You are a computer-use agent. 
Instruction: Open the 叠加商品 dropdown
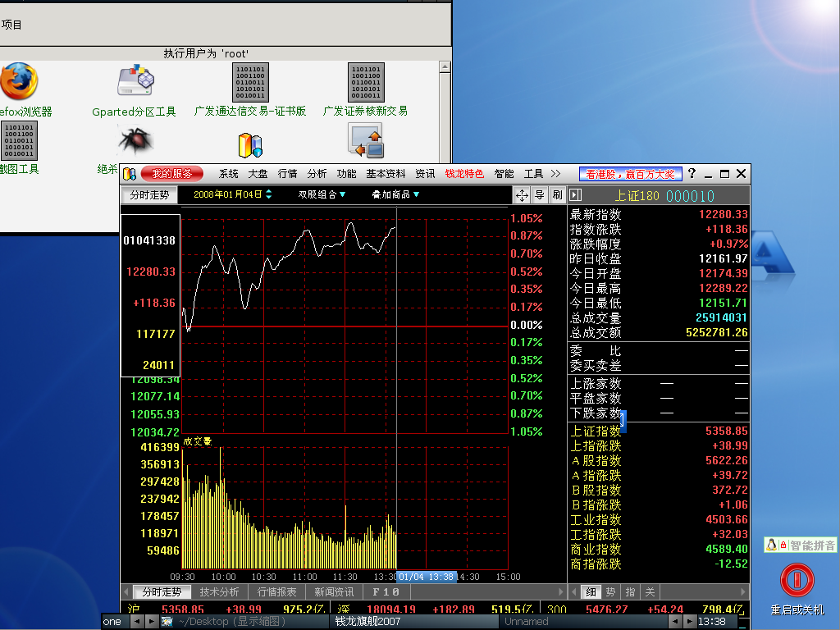[395, 194]
